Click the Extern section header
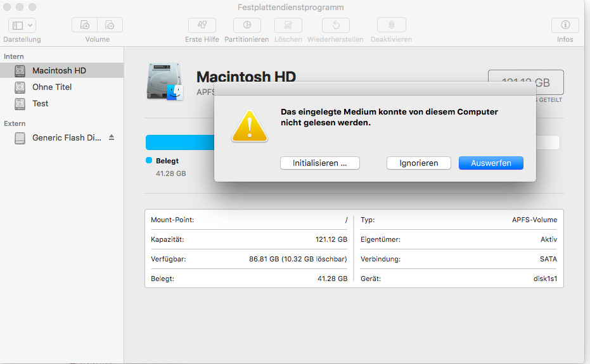Image resolution: width=590 pixels, height=364 pixels. click(x=15, y=123)
